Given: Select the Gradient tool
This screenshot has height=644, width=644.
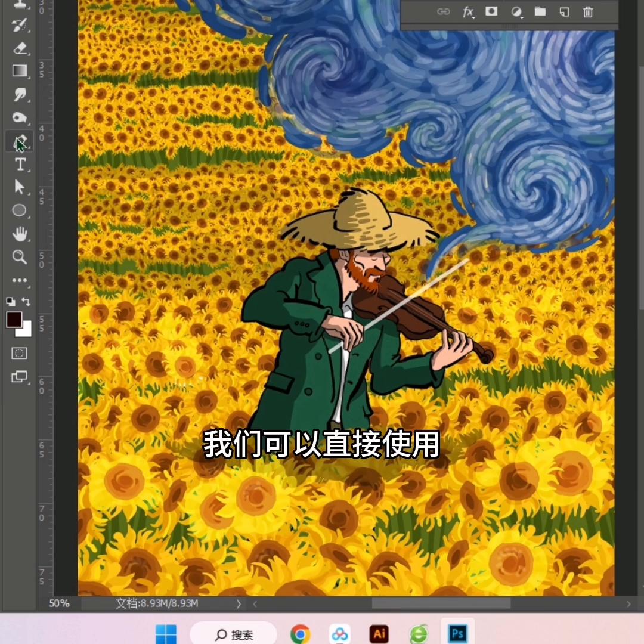Looking at the screenshot, I should click(x=20, y=71).
